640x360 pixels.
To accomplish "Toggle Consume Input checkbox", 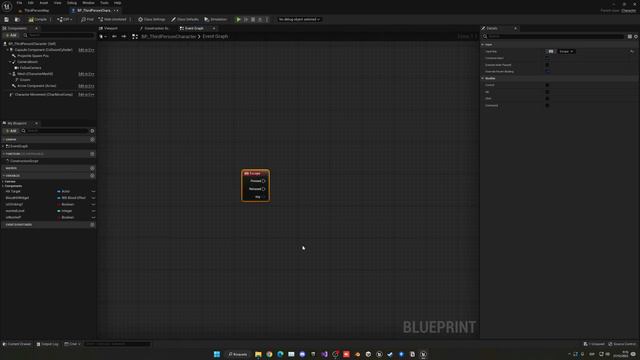I will point(547,58).
